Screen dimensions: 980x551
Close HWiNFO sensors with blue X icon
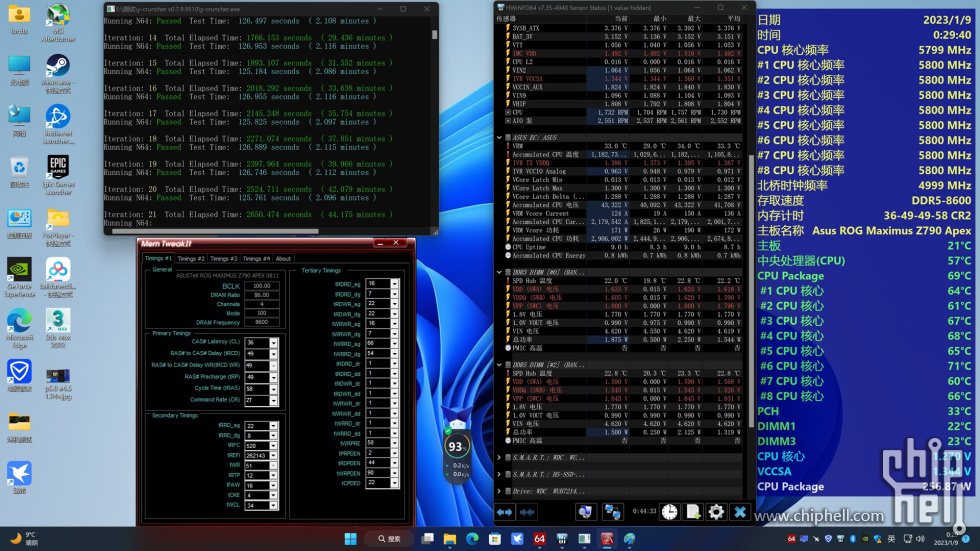(740, 512)
